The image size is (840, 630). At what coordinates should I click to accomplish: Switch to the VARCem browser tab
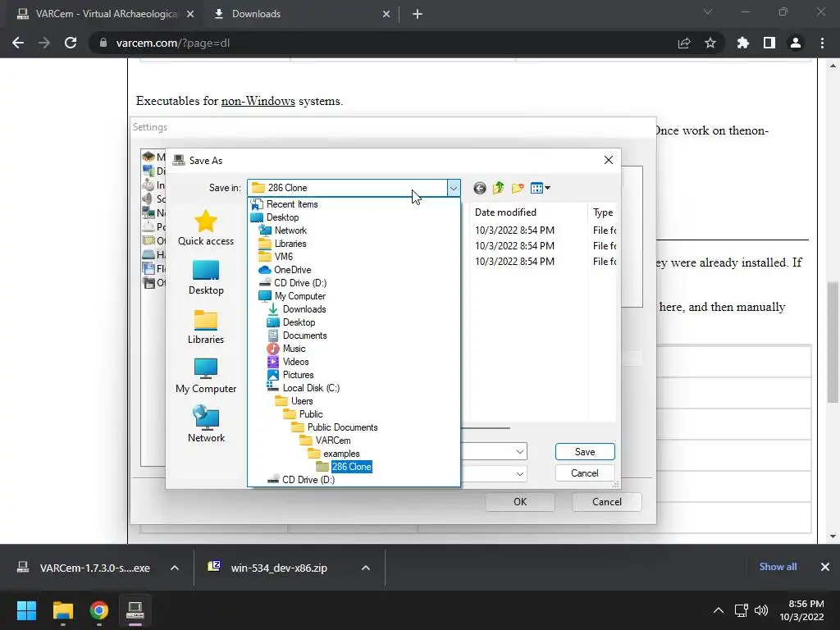pyautogui.click(x=106, y=14)
